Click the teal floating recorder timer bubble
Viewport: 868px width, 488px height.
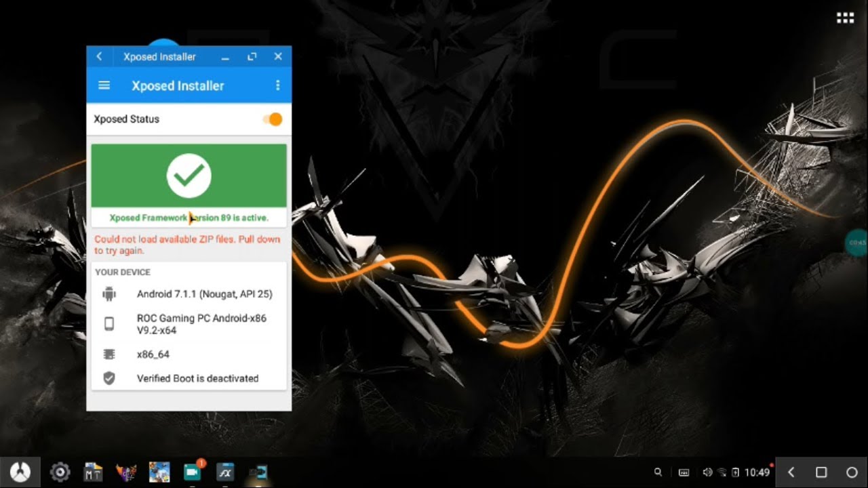[857, 243]
